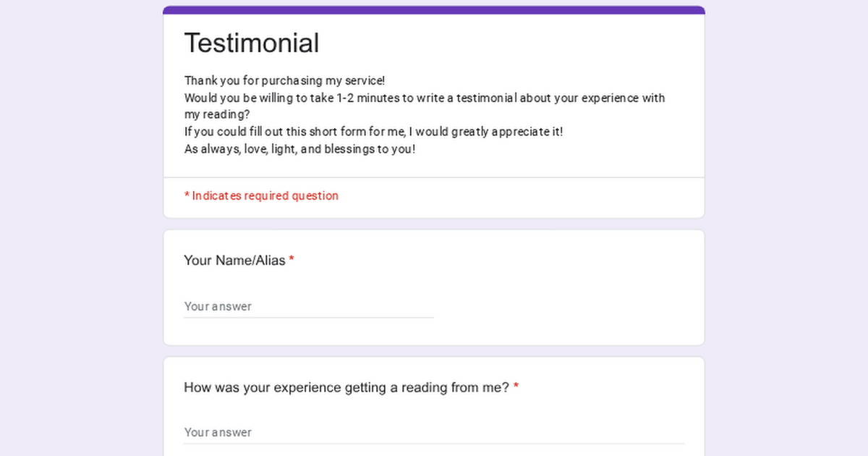Click the If you could fill out line
868x456 pixels.
pos(373,132)
